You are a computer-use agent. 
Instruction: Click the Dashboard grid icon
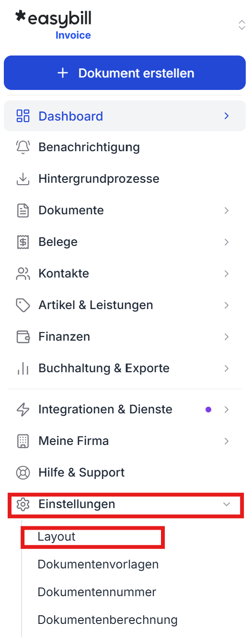click(x=23, y=116)
